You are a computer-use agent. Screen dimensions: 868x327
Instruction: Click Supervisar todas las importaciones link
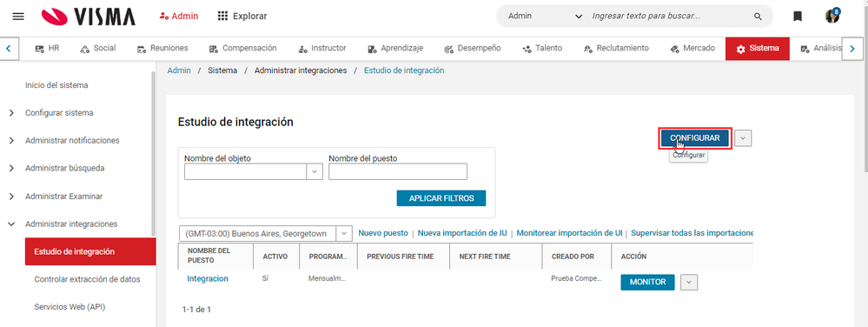(692, 233)
